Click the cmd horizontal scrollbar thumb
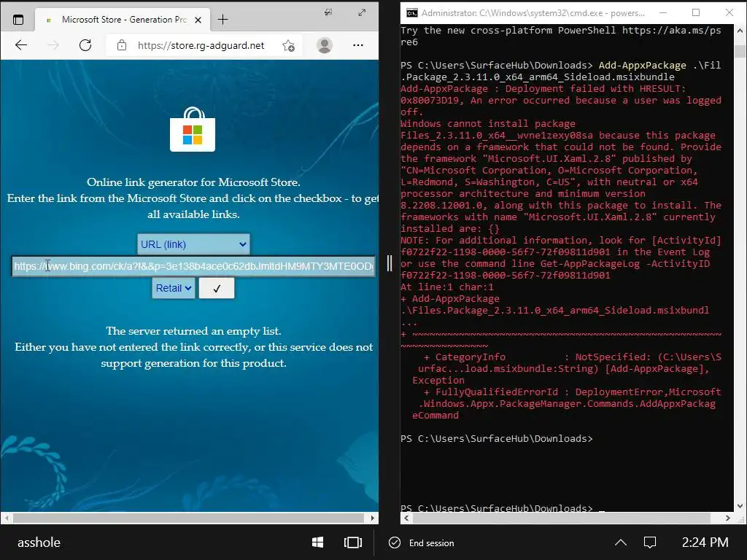The width and height of the screenshot is (747, 560). point(561,518)
